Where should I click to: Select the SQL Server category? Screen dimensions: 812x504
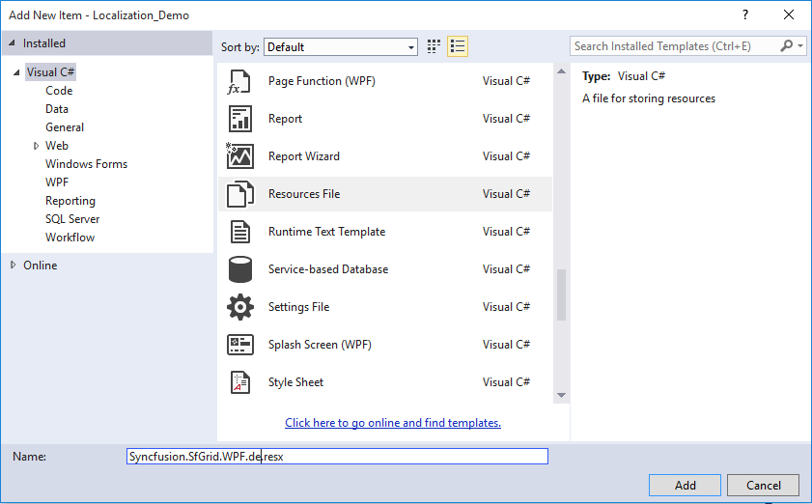(x=72, y=219)
